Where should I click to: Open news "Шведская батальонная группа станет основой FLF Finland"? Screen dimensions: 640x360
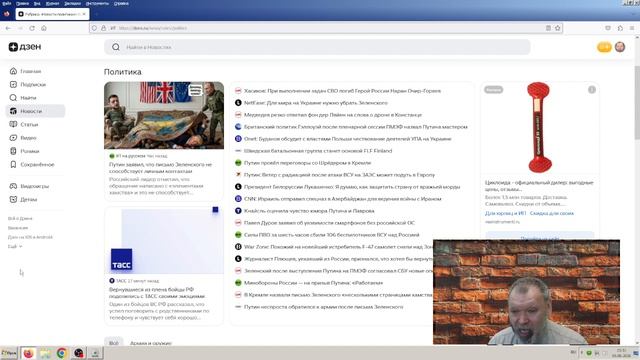point(318,151)
